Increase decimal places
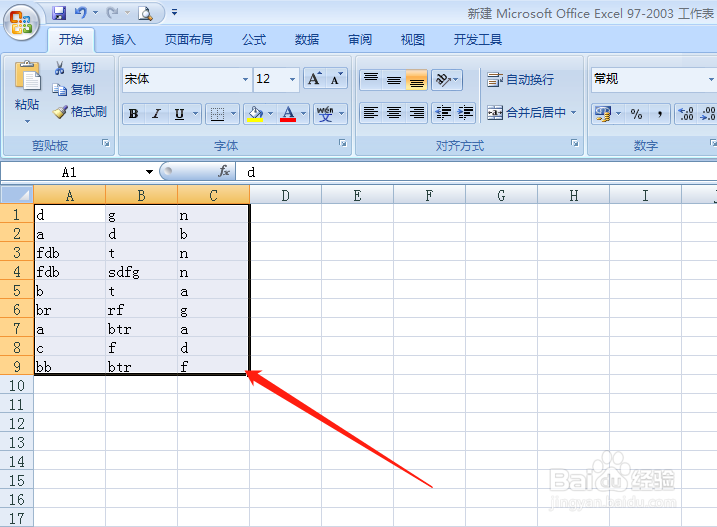The image size is (717, 527). point(686,113)
